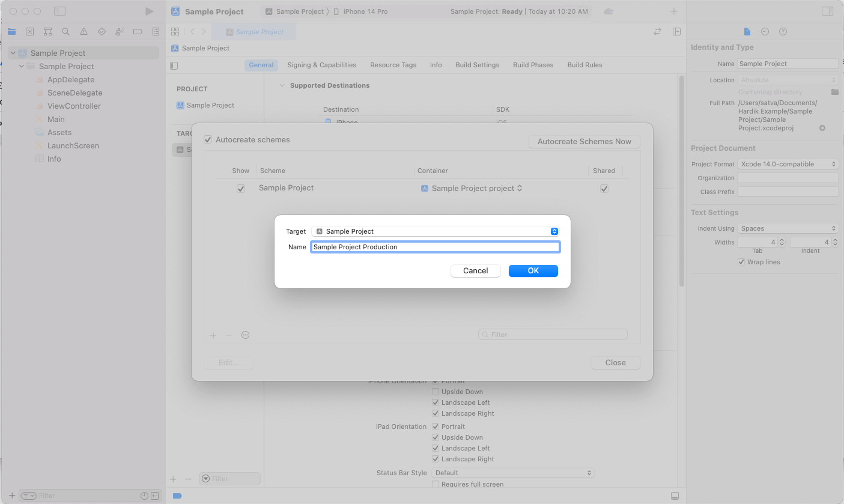Image resolution: width=844 pixels, height=504 pixels.
Task: Click the plus Library button in toolbar
Action: pyautogui.click(x=674, y=11)
